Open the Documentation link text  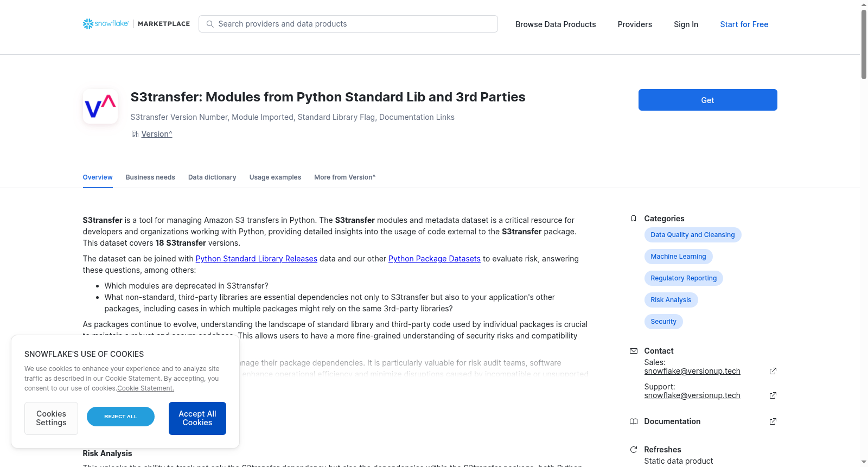(672, 421)
